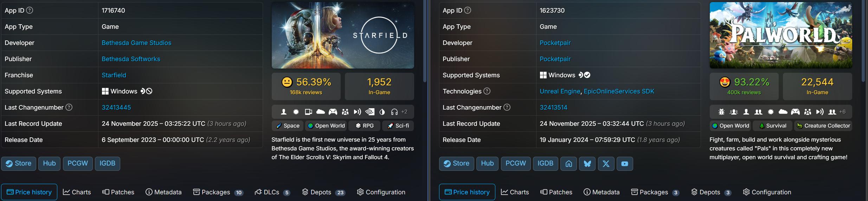Expand the +2 more Starfield features
Image resolution: width=868 pixels, height=201 pixels.
point(404,112)
